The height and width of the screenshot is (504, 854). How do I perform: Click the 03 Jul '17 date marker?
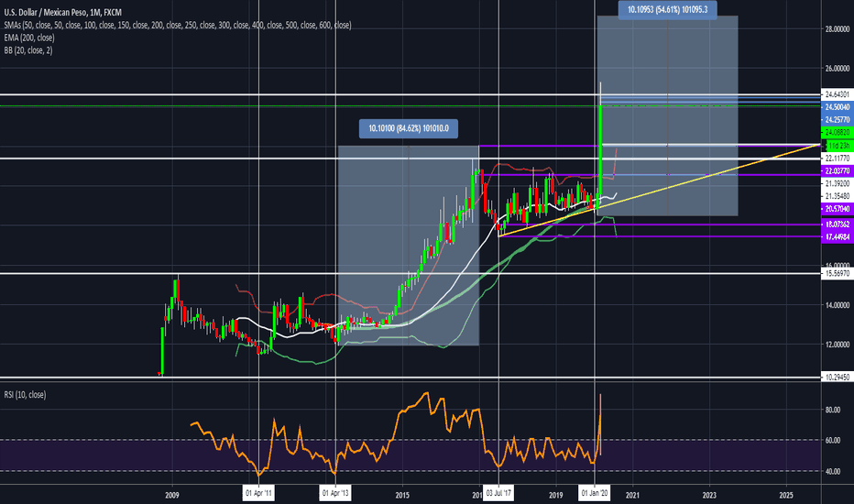[x=498, y=494]
